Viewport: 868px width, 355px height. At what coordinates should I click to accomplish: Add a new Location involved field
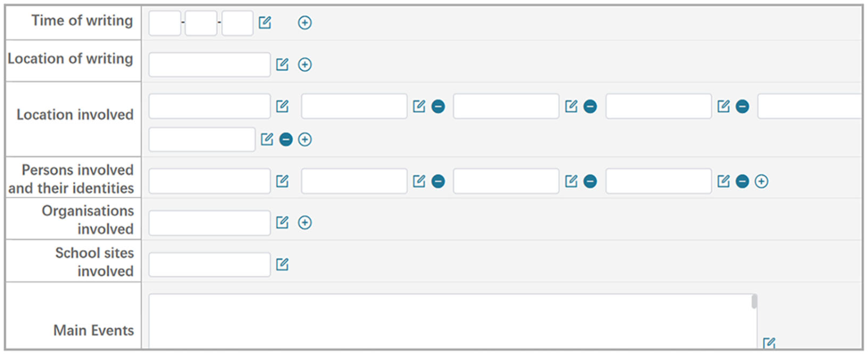coord(305,139)
